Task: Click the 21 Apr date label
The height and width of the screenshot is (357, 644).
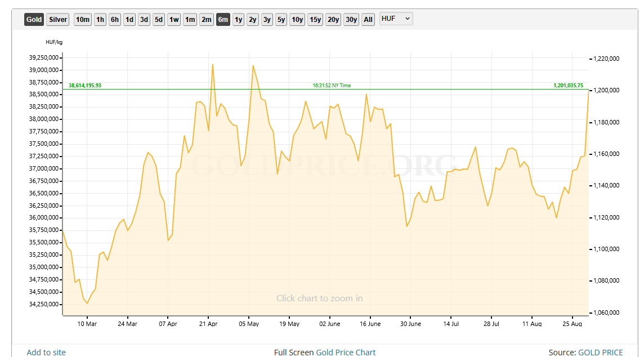Action: point(208,324)
